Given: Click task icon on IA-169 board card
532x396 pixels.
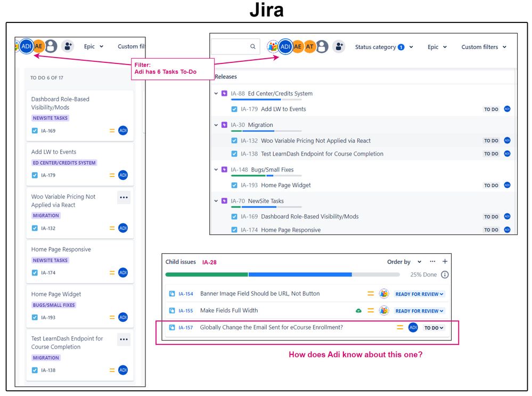Looking at the screenshot, I should pyautogui.click(x=35, y=131).
